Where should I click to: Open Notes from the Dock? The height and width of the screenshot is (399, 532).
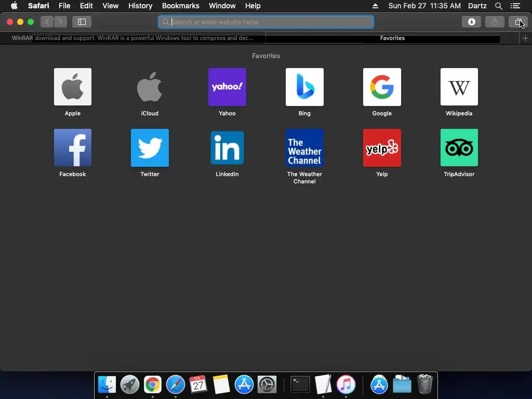click(x=221, y=385)
